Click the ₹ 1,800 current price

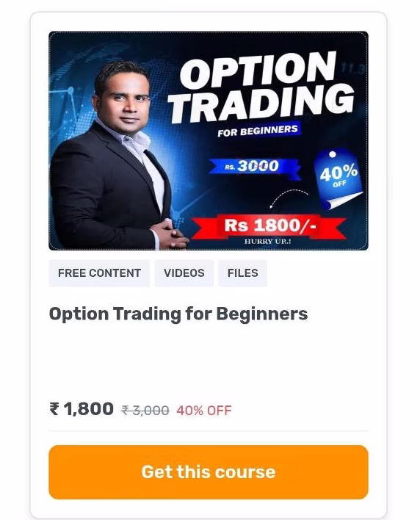82,409
